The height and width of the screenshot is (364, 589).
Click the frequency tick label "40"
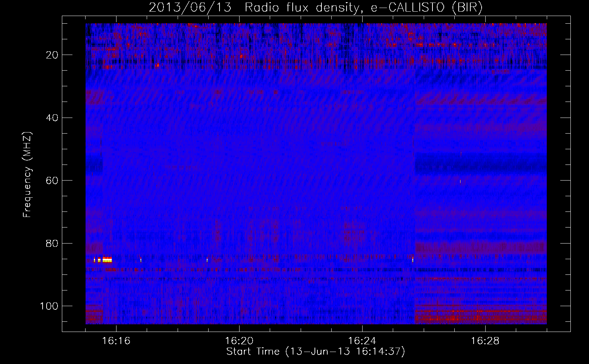coord(52,118)
